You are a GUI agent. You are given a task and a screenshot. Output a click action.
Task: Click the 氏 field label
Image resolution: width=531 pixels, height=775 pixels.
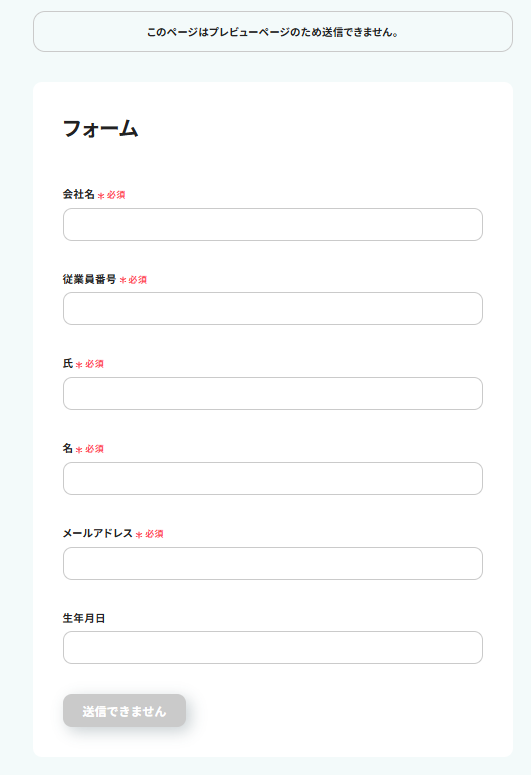point(68,363)
